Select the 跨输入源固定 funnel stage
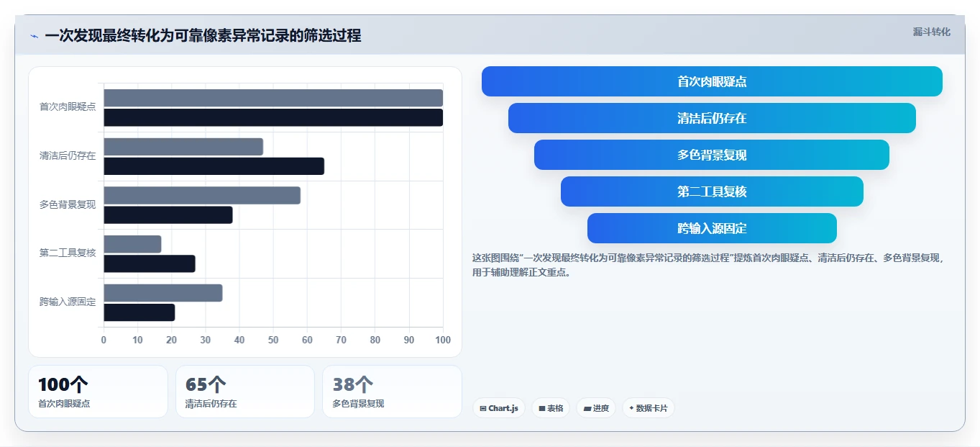Screen dimensions: 980x447 [712, 228]
